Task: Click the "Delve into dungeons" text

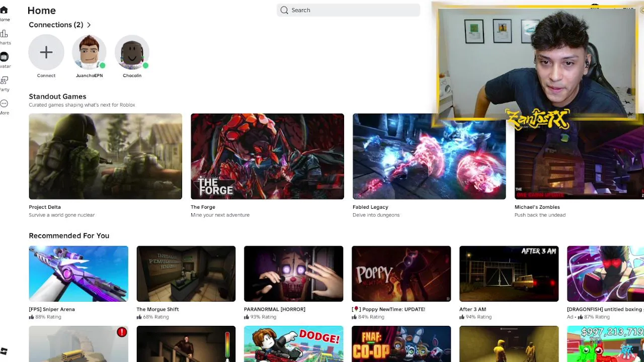Action: coord(376,215)
